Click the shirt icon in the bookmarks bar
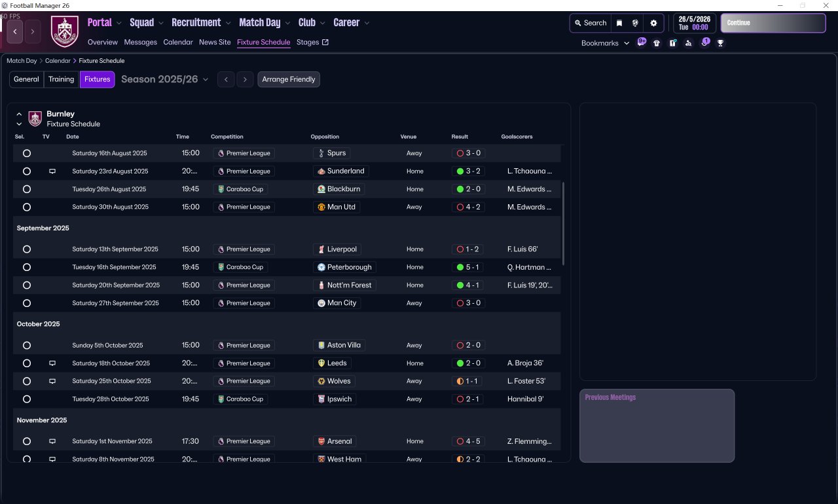The image size is (838, 504). pyautogui.click(x=657, y=43)
